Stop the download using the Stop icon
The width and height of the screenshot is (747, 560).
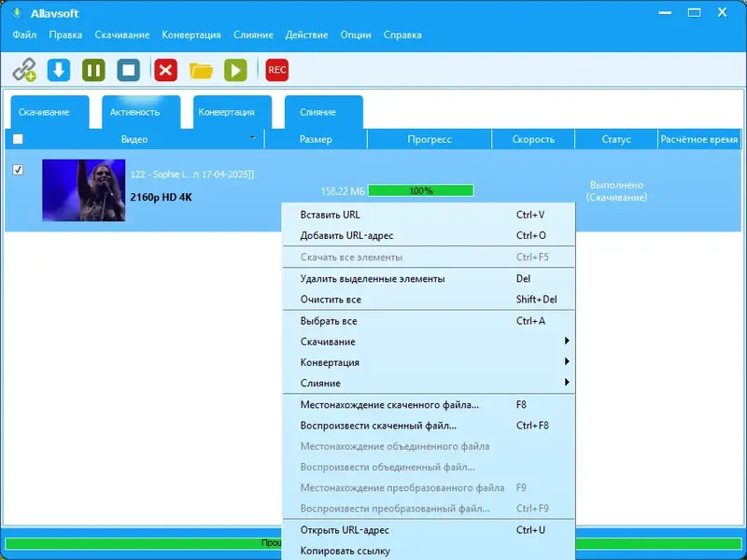click(x=128, y=69)
